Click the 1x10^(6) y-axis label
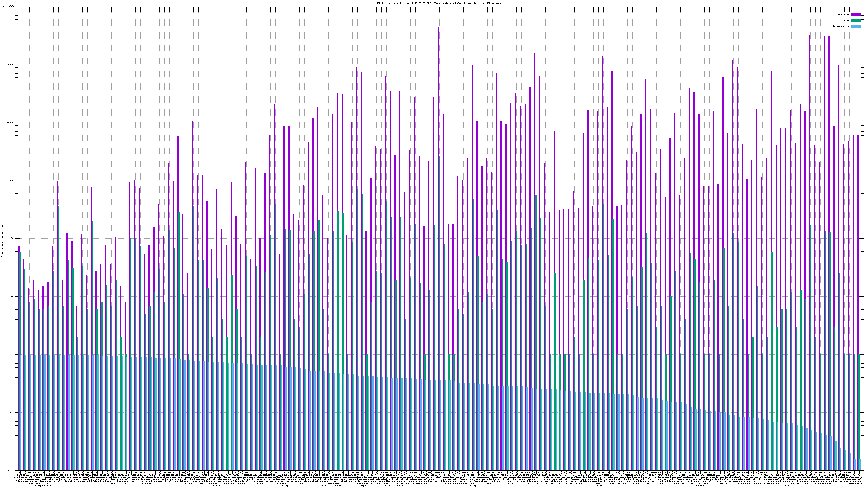 (8, 7)
